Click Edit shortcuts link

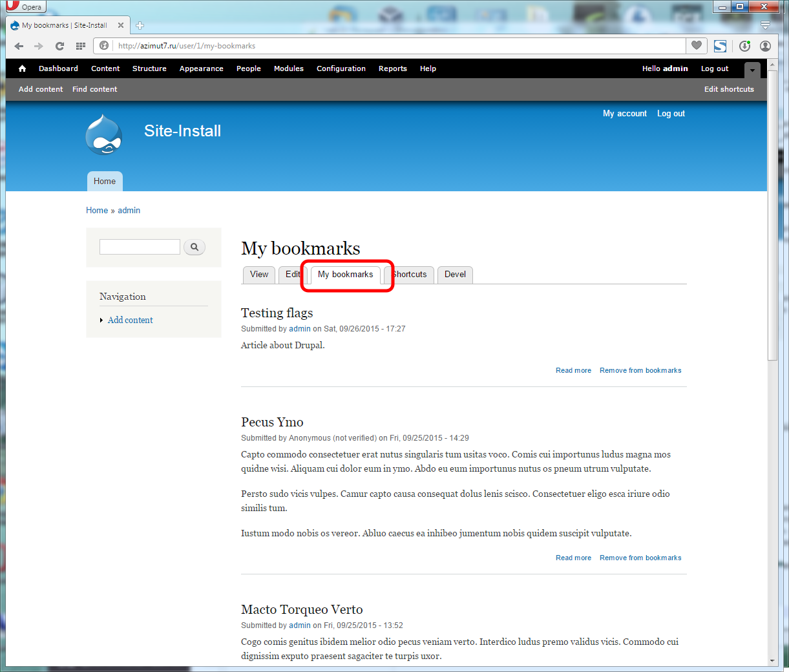tap(729, 89)
